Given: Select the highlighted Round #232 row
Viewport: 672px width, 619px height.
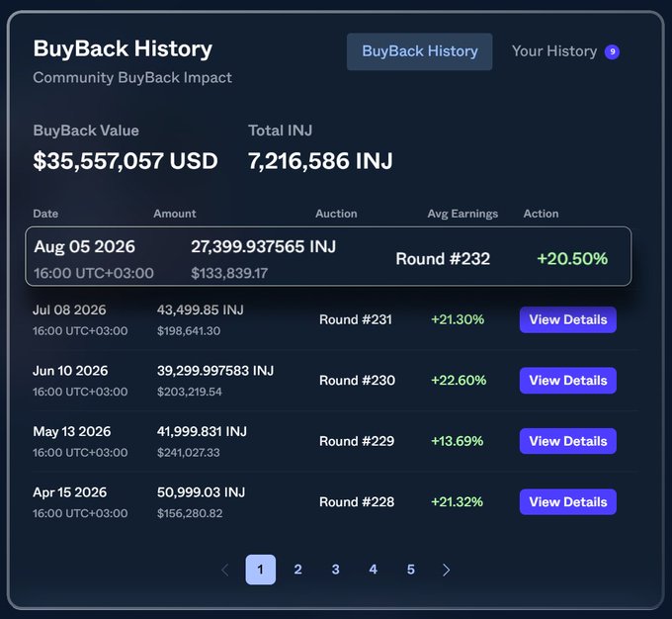Looking at the screenshot, I should pyautogui.click(x=328, y=256).
